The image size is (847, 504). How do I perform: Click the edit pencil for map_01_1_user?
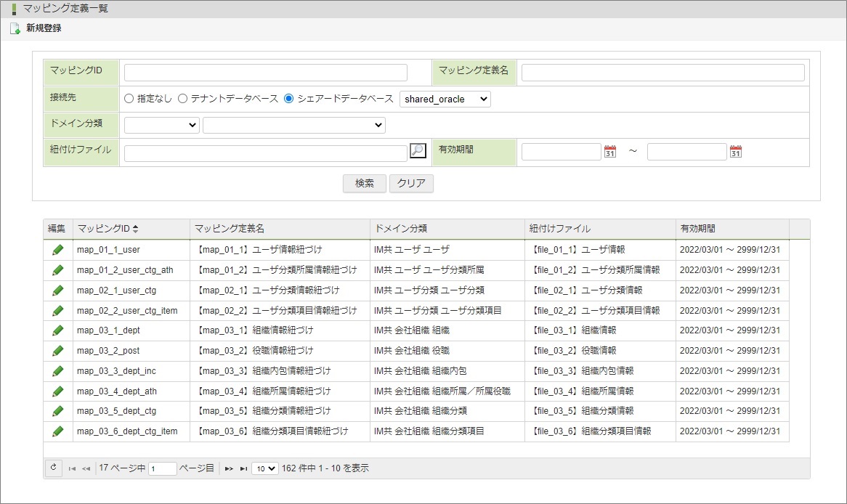point(58,250)
